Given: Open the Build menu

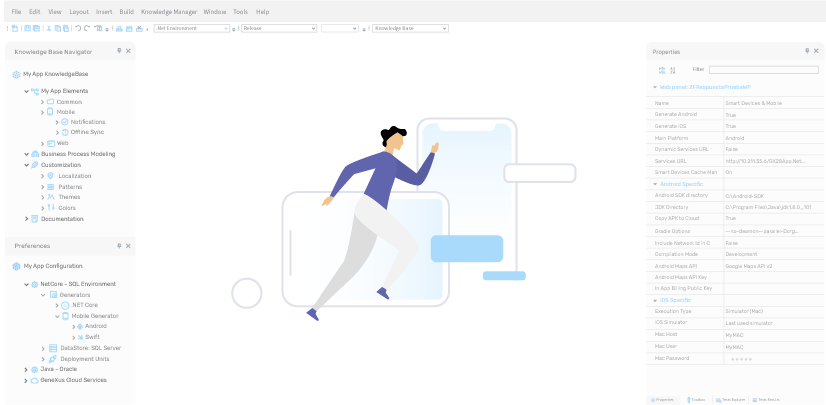Looking at the screenshot, I should (126, 11).
